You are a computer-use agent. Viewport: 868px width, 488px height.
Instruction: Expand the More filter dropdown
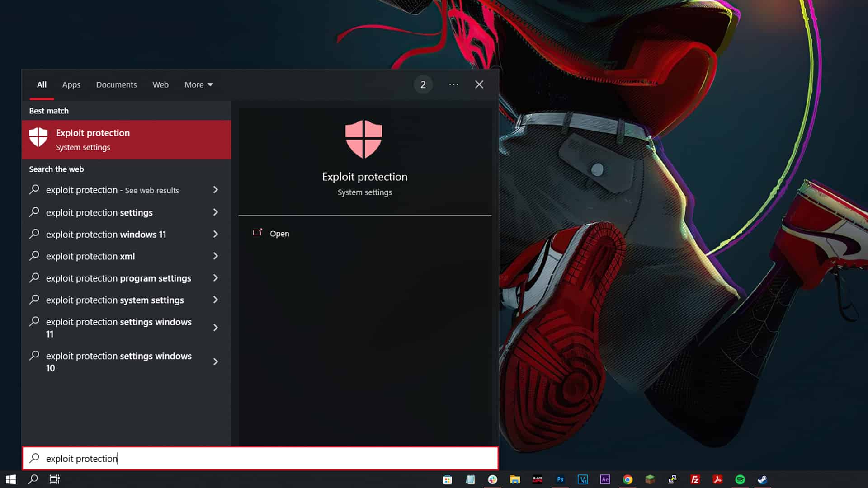click(x=198, y=84)
